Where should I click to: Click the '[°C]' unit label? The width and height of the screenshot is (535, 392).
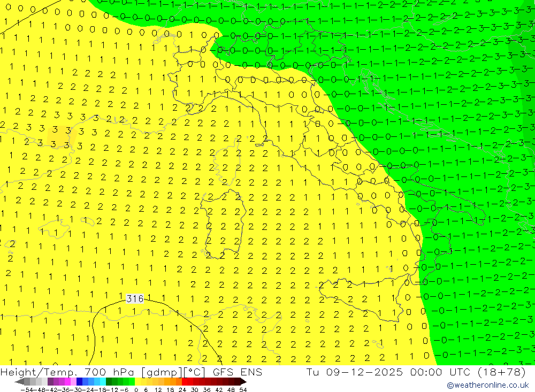[195, 372]
